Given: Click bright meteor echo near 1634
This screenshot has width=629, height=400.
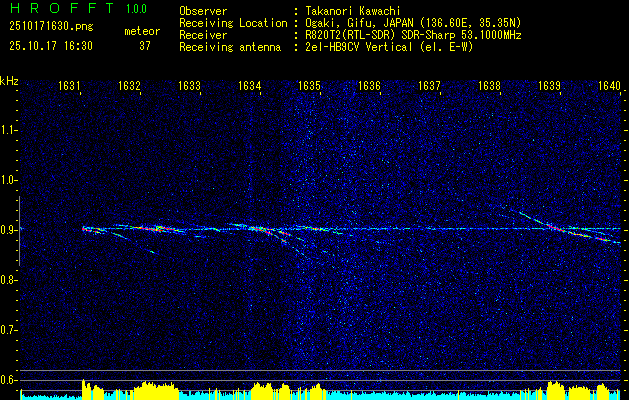Looking at the screenshot, I should [265, 230].
